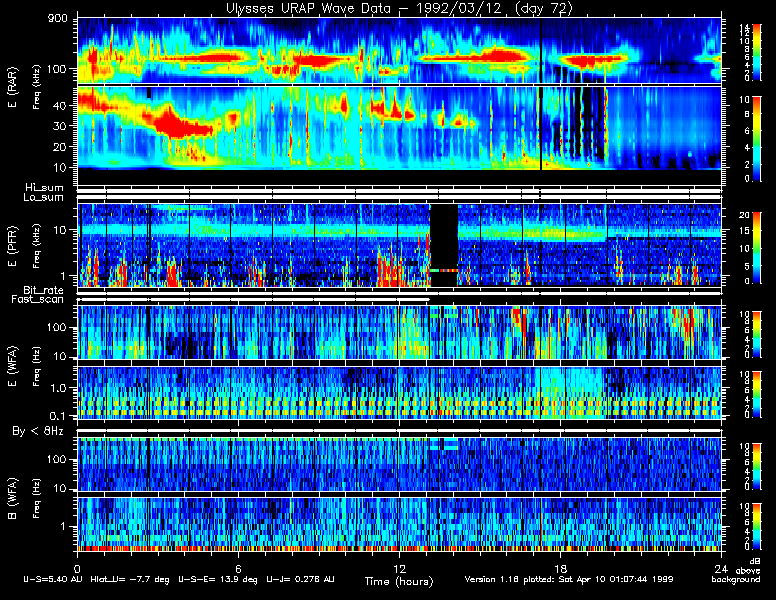Click the By < 8Hz row label
This screenshot has height=600, width=776.
pyautogui.click(x=38, y=431)
